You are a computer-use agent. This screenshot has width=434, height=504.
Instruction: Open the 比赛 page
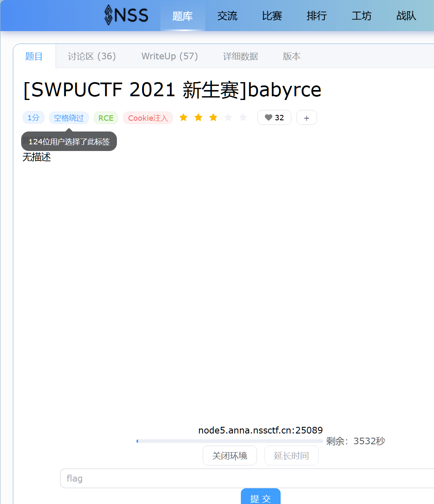coord(272,16)
